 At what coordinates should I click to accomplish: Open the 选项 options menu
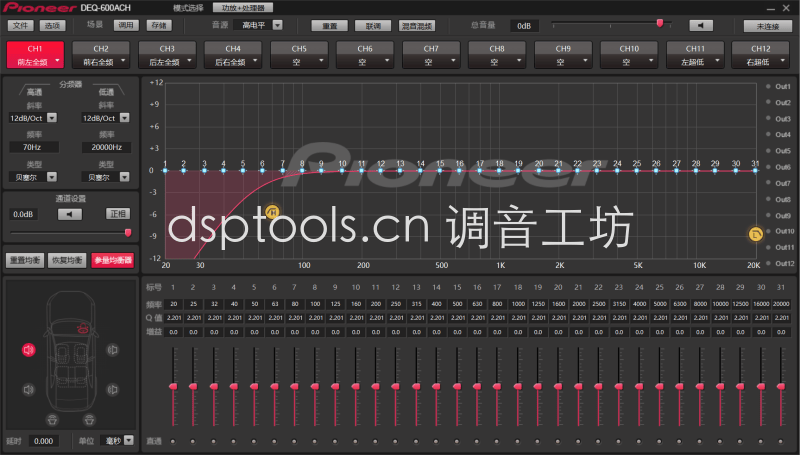pyautogui.click(x=52, y=26)
